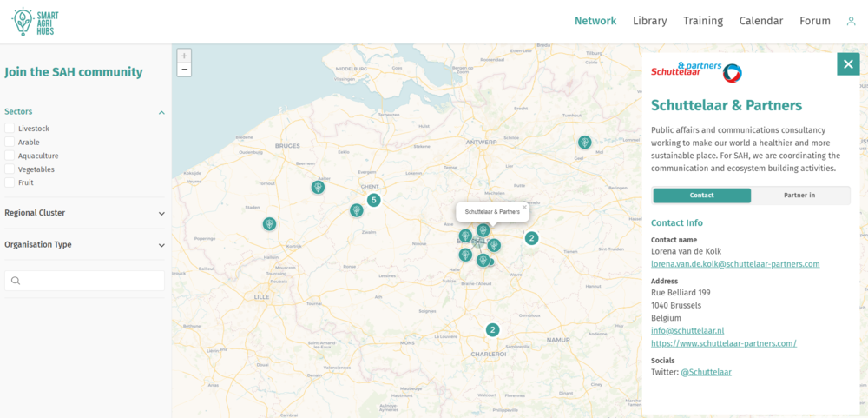
Task: Open the cluster of 2 near Charleroi
Action: point(492,330)
